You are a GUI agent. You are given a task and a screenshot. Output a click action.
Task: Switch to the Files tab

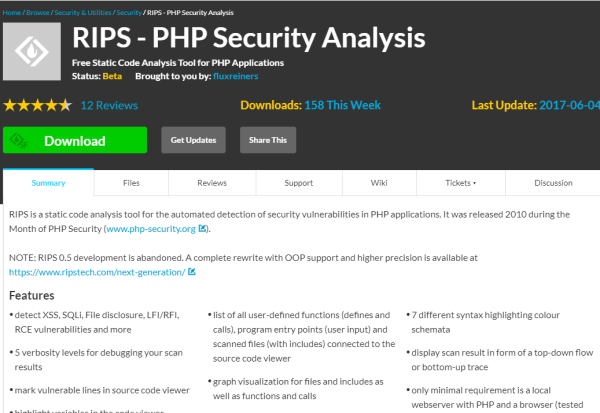click(131, 183)
